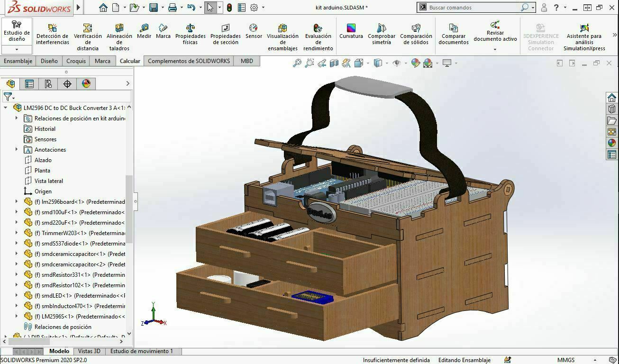Select the Zoom to area tool
Viewport: 619px width, 364px height.
(x=309, y=63)
